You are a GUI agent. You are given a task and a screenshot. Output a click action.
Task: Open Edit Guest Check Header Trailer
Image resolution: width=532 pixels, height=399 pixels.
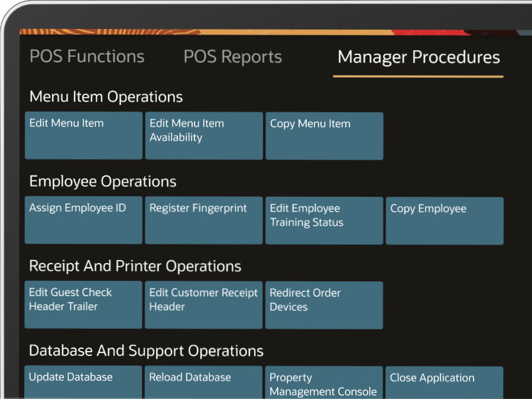click(83, 304)
